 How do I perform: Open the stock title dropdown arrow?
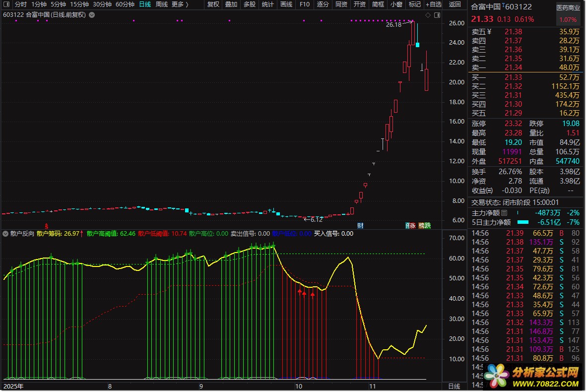(x=92, y=15)
